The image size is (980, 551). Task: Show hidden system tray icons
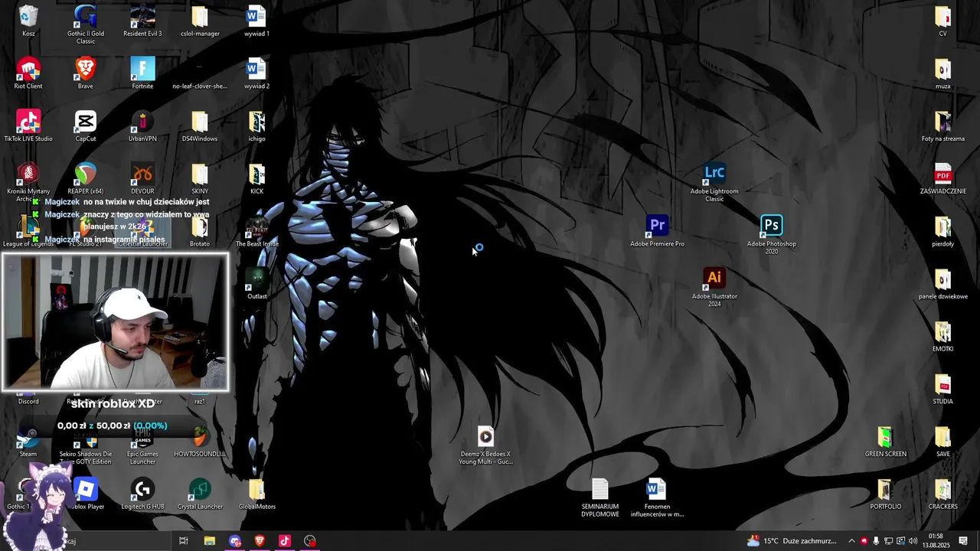click(x=851, y=541)
